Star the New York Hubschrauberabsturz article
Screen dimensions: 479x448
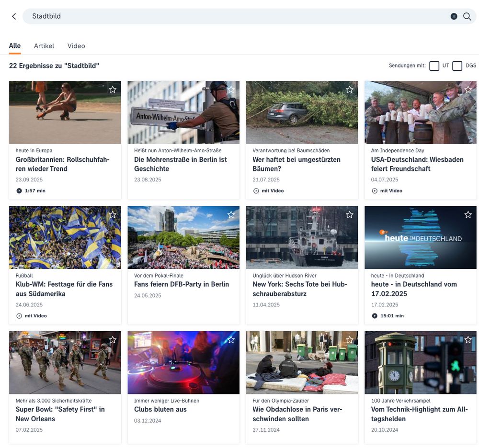(350, 214)
